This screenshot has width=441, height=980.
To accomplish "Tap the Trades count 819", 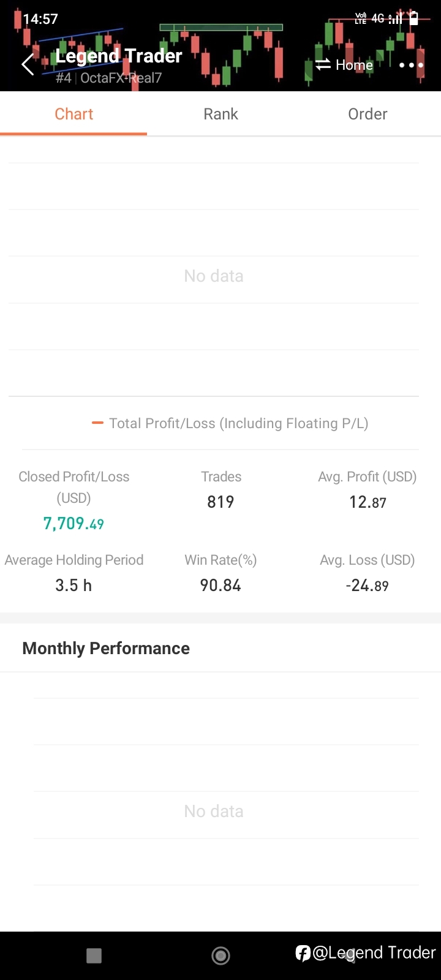I will (221, 502).
